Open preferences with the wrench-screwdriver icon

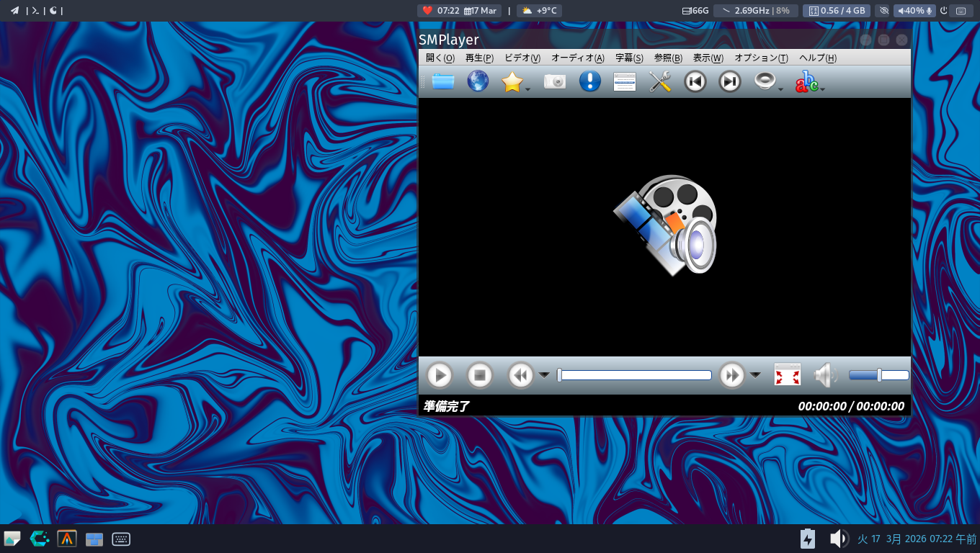click(660, 81)
